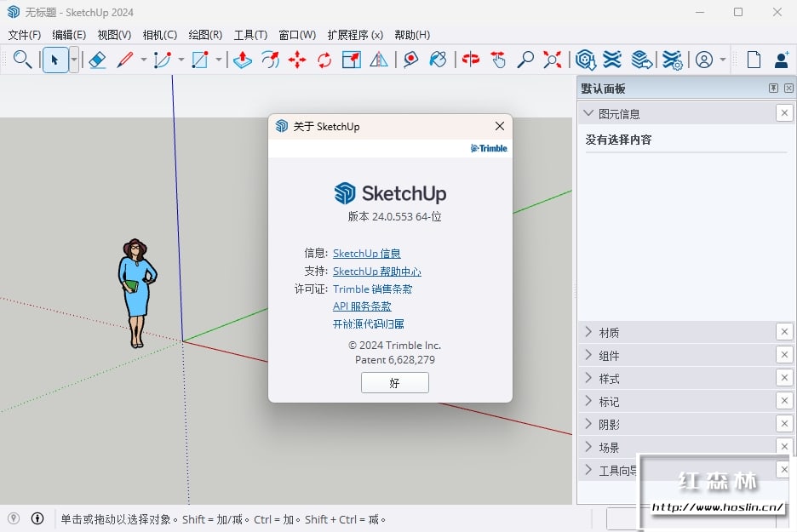Activate the Push/Pull tool
Image resolution: width=797 pixels, height=532 pixels.
[243, 60]
